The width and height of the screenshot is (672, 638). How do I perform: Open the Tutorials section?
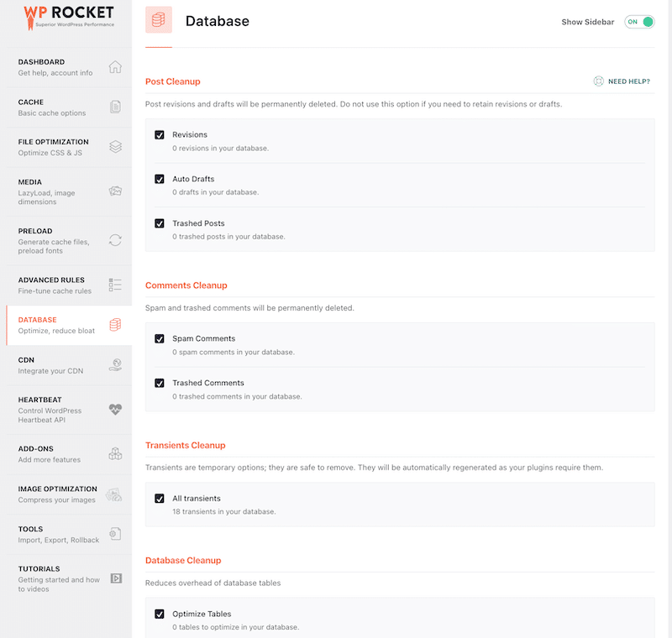click(69, 578)
